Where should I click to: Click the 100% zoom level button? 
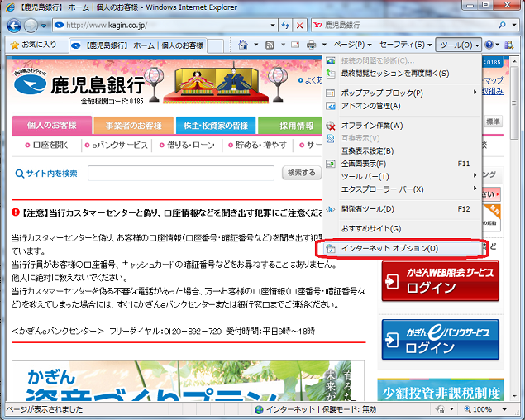click(479, 409)
